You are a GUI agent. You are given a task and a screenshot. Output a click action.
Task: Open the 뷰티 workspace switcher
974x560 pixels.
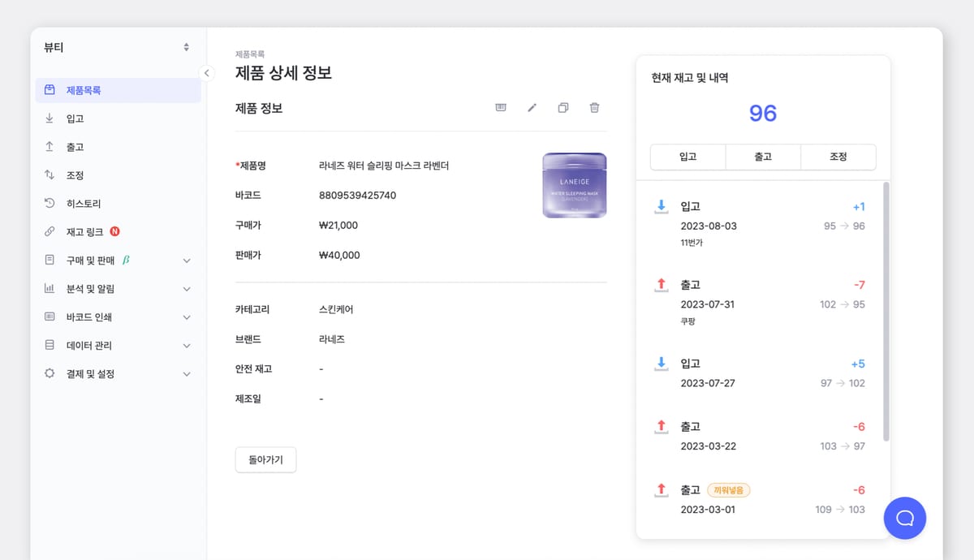coord(116,47)
